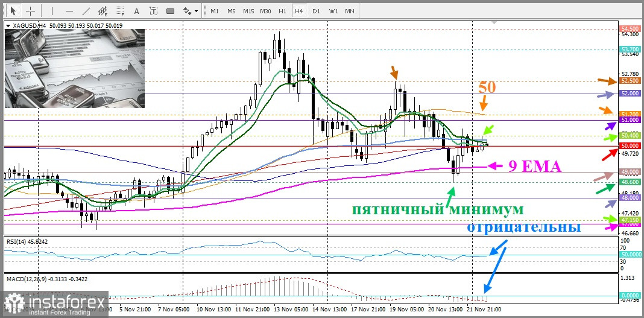Activate the crosshair tool
Screen dimensions: 644x318
[30, 11]
